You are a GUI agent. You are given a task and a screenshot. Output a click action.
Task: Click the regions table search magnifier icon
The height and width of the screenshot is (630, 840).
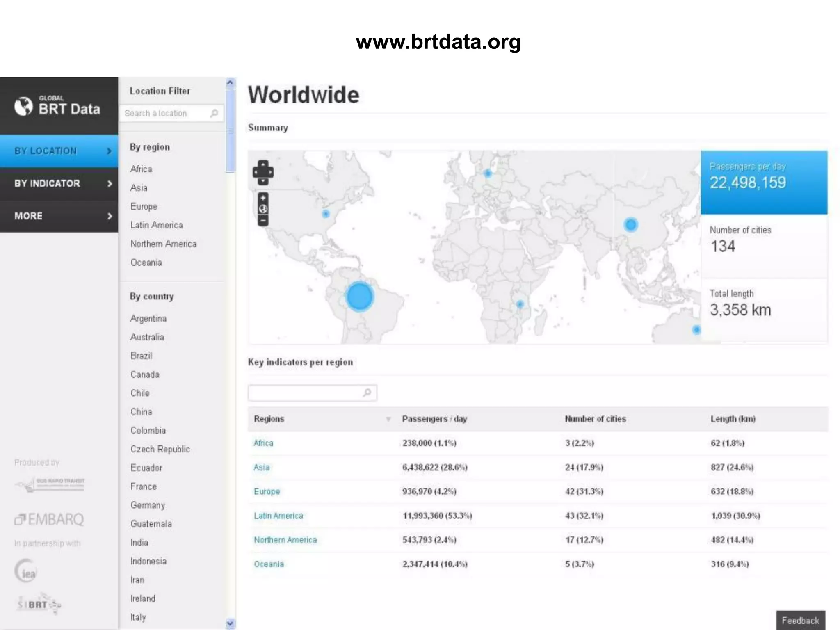pyautogui.click(x=367, y=393)
